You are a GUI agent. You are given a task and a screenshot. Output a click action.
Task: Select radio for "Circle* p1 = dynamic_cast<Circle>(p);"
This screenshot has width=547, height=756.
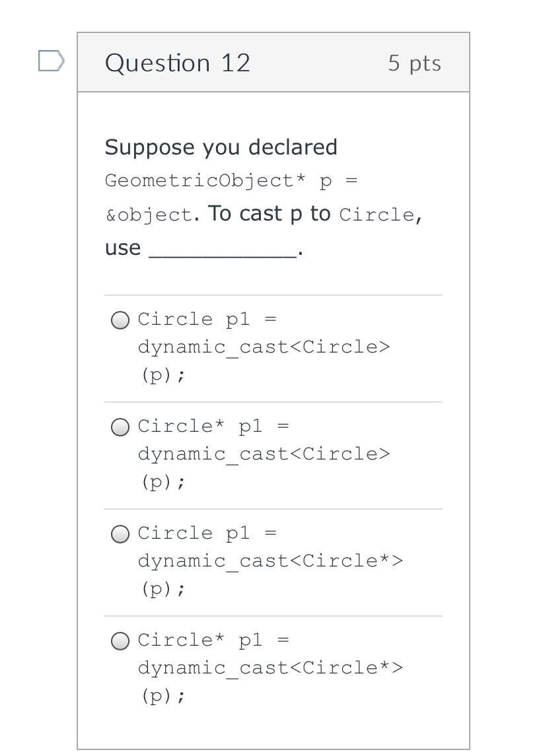click(120, 427)
